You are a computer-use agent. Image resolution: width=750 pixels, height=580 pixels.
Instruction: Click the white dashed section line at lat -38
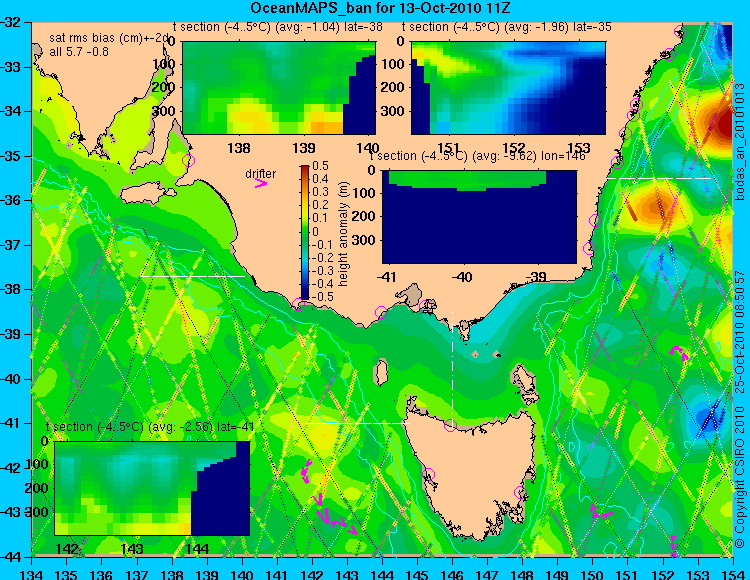pos(192,276)
